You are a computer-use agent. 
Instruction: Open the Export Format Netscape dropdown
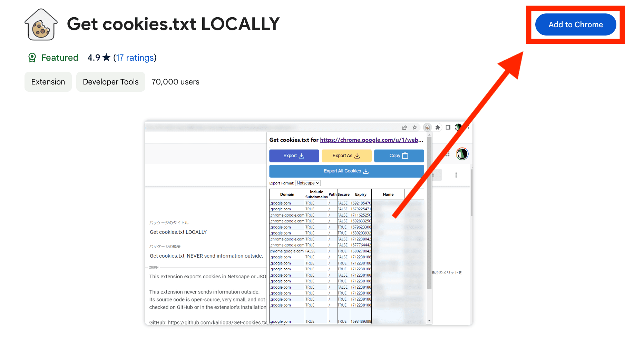(x=308, y=183)
